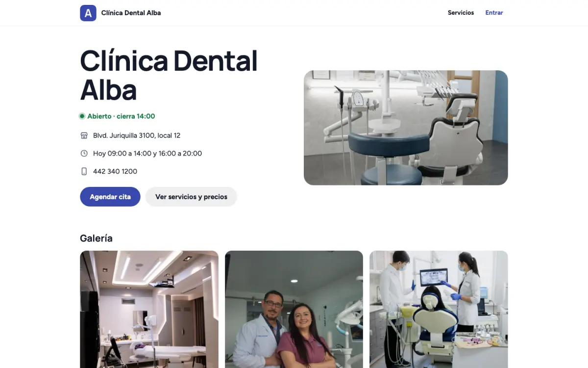Click the blue 'A' logo icon
The image size is (588, 368).
pyautogui.click(x=88, y=13)
